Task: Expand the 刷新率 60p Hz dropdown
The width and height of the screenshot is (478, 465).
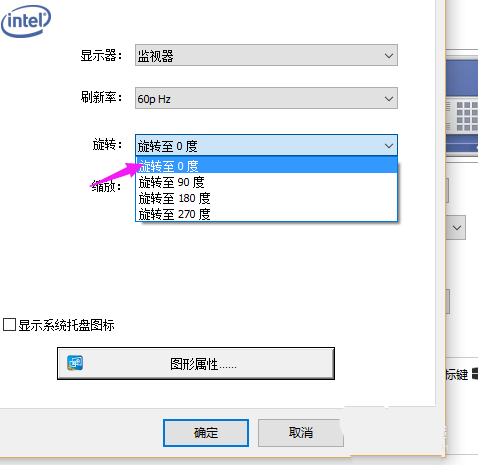Action: tap(266, 98)
